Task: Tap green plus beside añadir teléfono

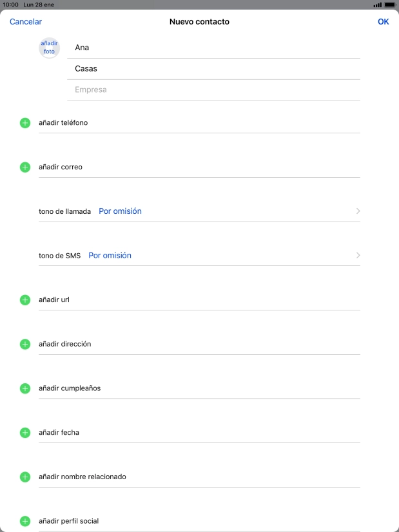Action: tap(25, 123)
